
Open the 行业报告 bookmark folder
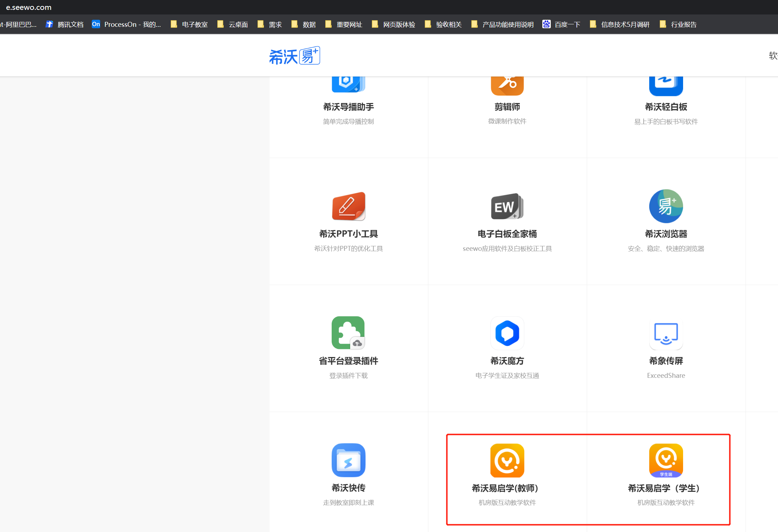tap(679, 24)
